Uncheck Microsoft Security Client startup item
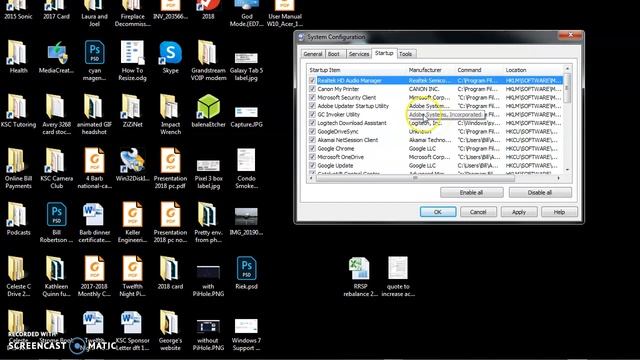The height and width of the screenshot is (360, 640). point(312,98)
